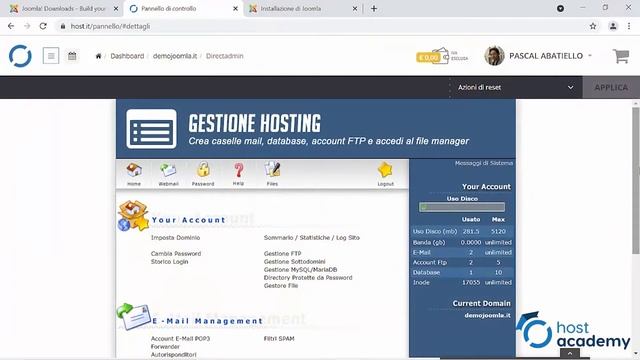
Task: Open a new browser tab
Action: click(x=374, y=9)
